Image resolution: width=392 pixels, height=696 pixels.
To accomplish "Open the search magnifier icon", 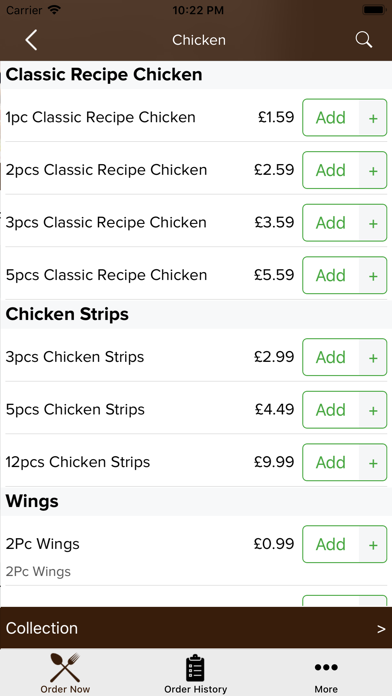I will (x=363, y=40).
